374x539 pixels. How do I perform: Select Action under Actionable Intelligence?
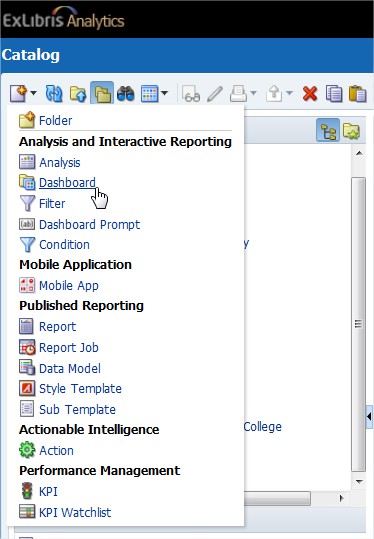click(x=56, y=450)
